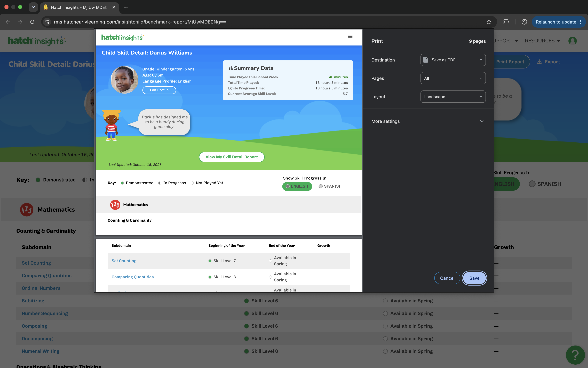Close the Hatch Insights browser tab
The height and width of the screenshot is (368, 588).
pos(114,7)
